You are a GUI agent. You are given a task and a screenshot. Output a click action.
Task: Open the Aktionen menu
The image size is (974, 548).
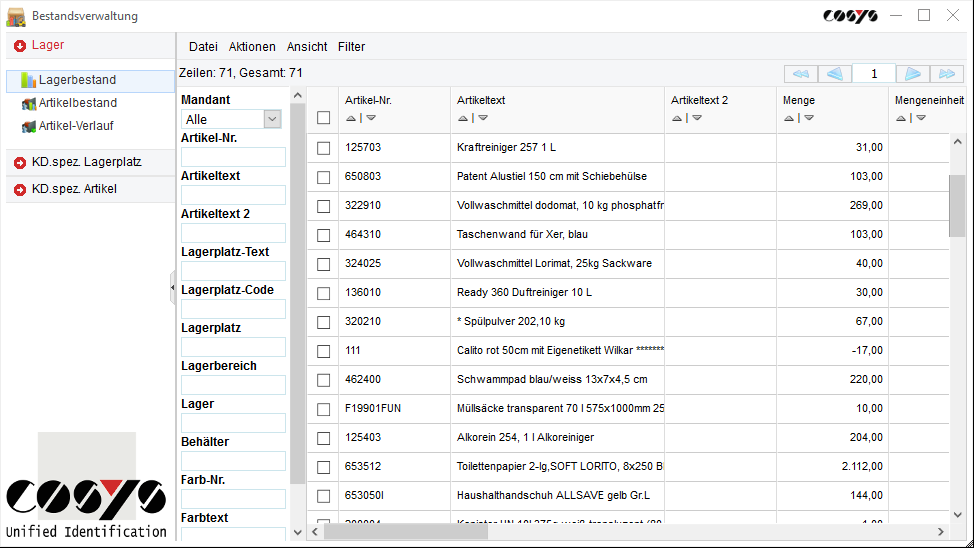pyautogui.click(x=252, y=47)
